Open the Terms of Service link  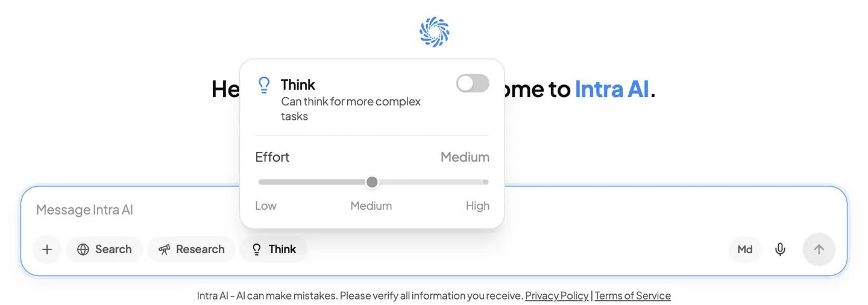(x=633, y=296)
